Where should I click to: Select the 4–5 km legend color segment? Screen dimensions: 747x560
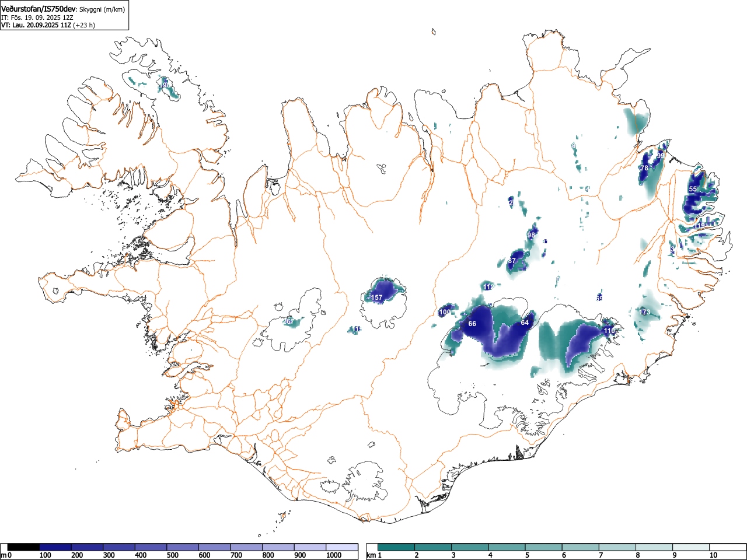[x=507, y=547]
